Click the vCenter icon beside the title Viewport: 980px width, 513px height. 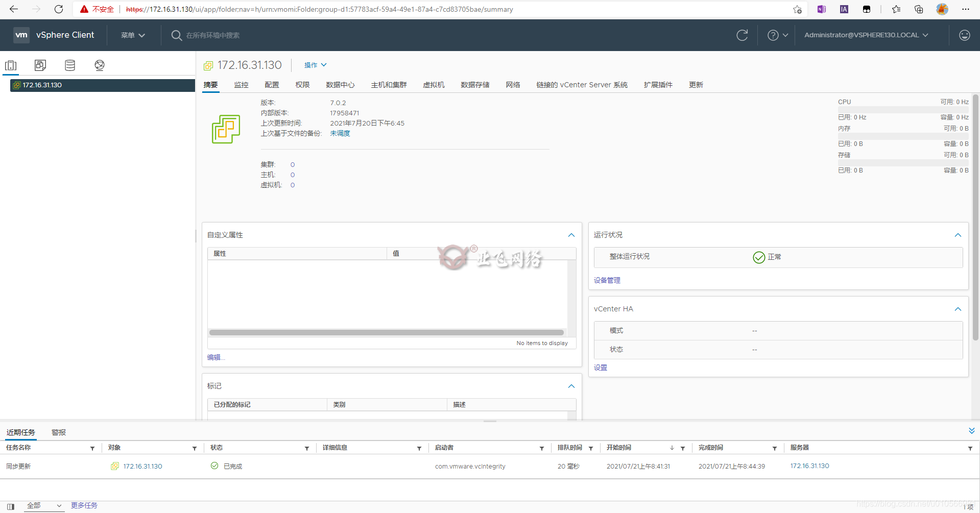coord(208,65)
